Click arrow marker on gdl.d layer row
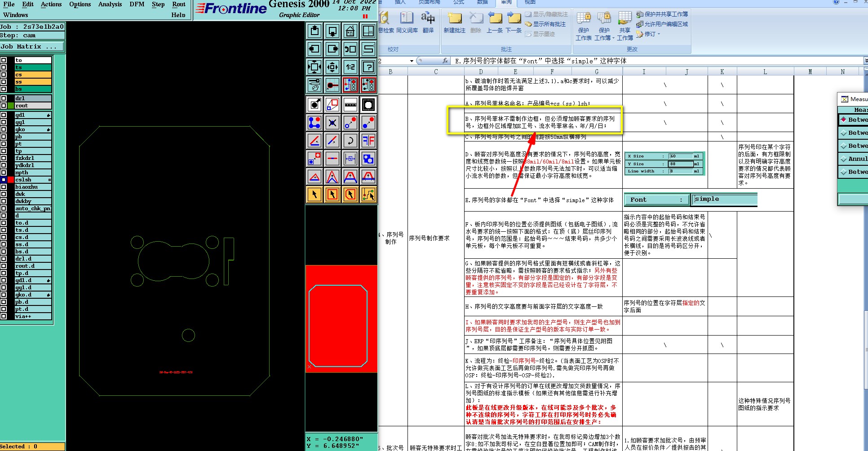The height and width of the screenshot is (451, 868). pos(49,280)
